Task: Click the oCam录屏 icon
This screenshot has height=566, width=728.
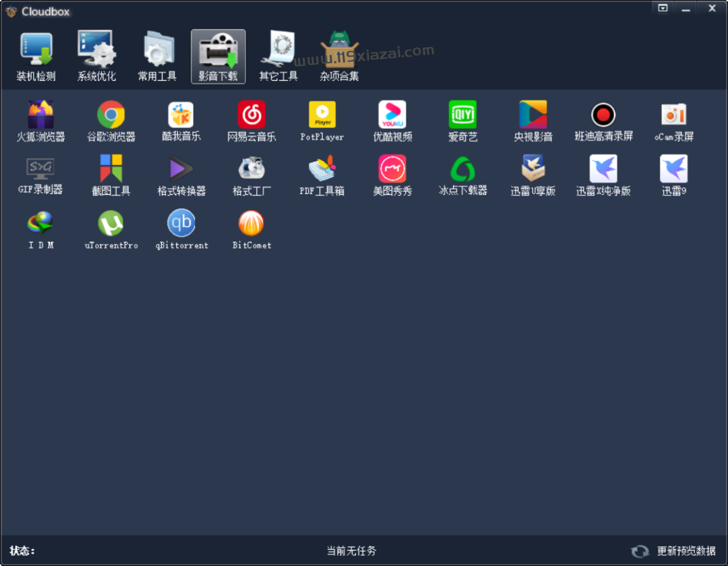Action: [x=673, y=114]
